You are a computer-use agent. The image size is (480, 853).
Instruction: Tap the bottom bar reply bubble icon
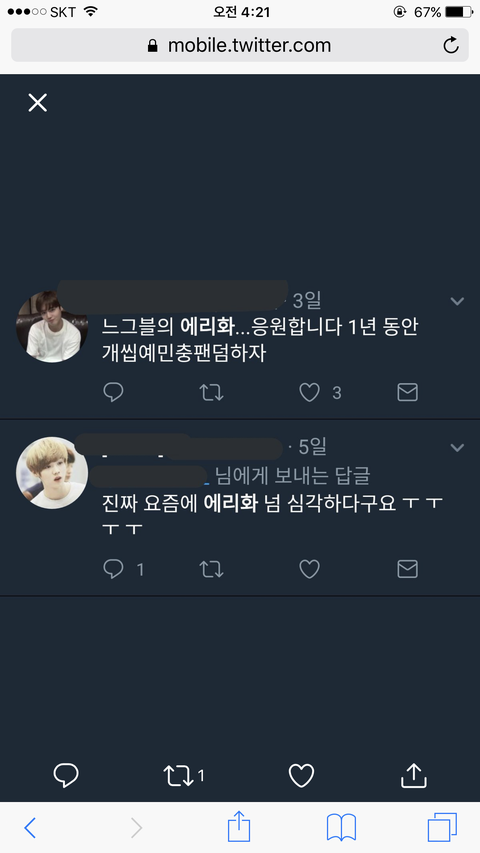point(66,775)
